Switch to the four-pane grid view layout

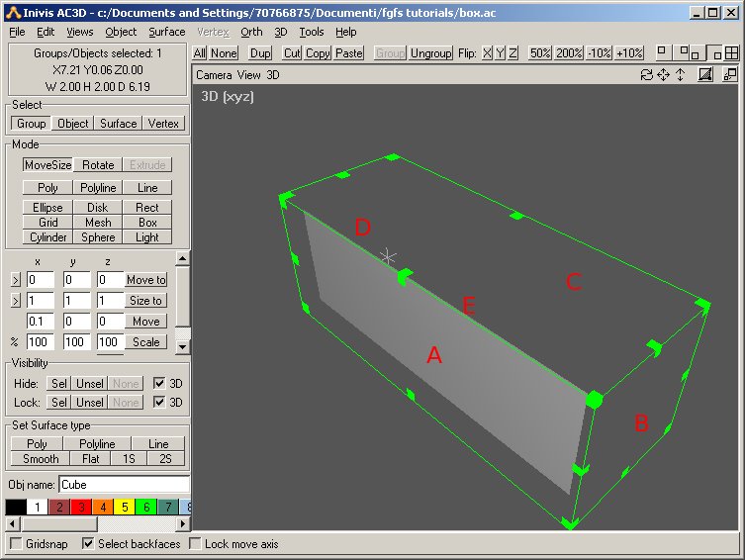732,52
